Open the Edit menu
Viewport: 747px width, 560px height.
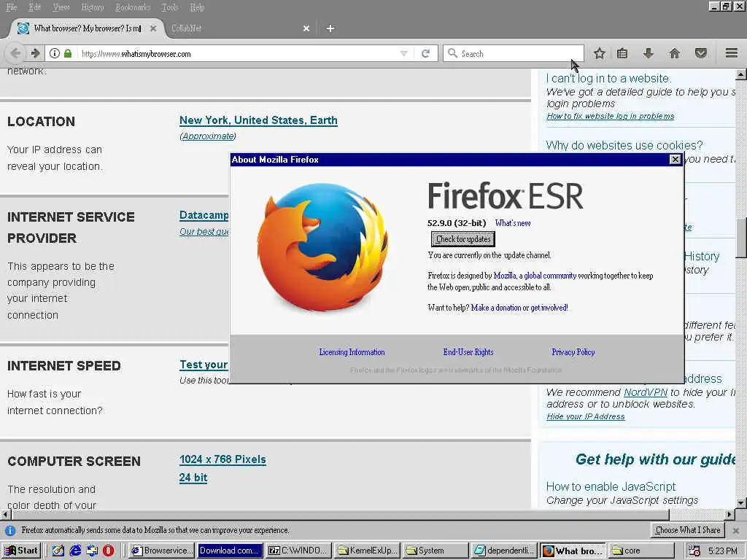point(34,7)
